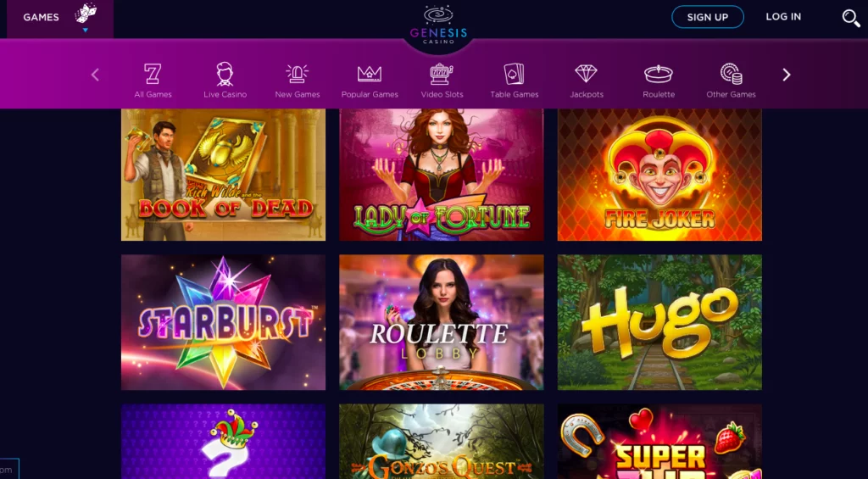Select the Roulette wheel icon
868x479 pixels.
pos(659,74)
